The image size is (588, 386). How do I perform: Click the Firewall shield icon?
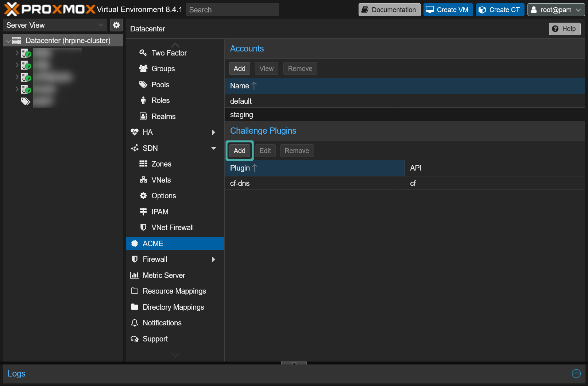click(135, 259)
